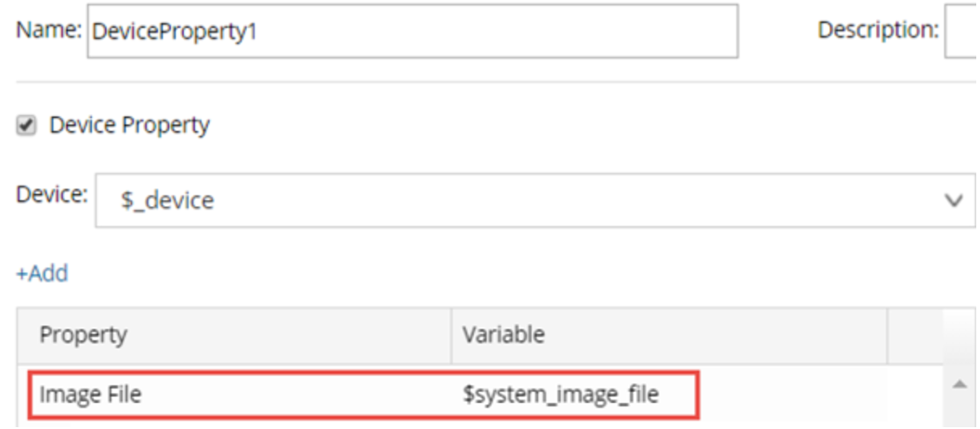This screenshot has width=980, height=429.
Task: Click the +Add link
Action: (x=42, y=273)
